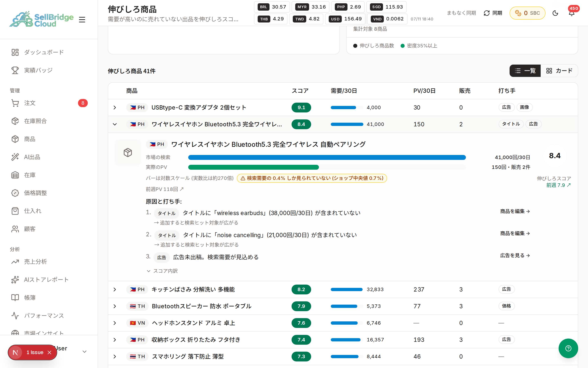The image size is (588, 368).
Task: Dismiss the 1 Issue badge
Action: point(50,352)
